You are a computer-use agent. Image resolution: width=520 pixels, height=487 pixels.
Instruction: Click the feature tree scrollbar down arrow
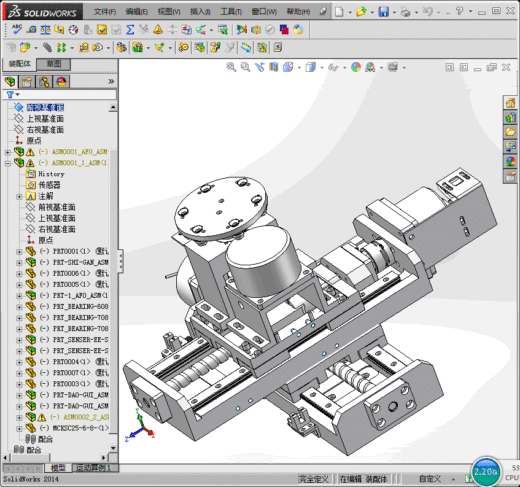pos(113,448)
